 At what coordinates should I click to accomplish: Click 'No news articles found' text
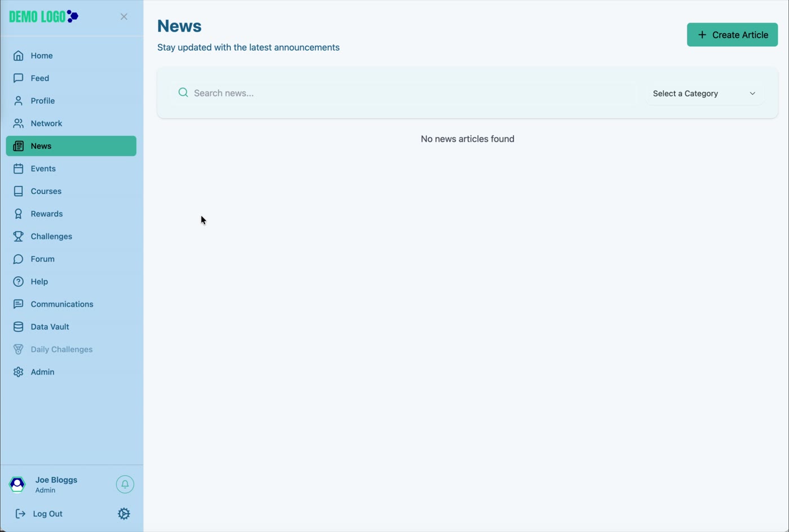(x=468, y=139)
